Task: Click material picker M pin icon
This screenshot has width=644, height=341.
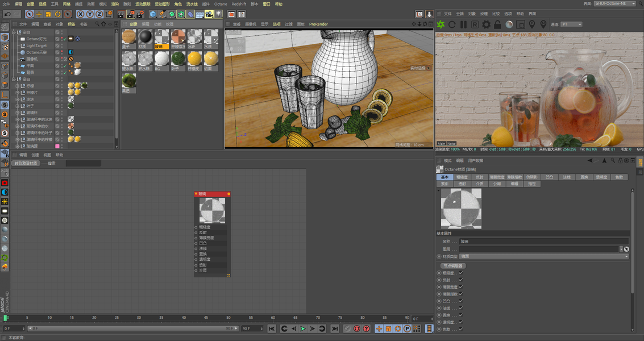Action: pyautogui.click(x=543, y=24)
